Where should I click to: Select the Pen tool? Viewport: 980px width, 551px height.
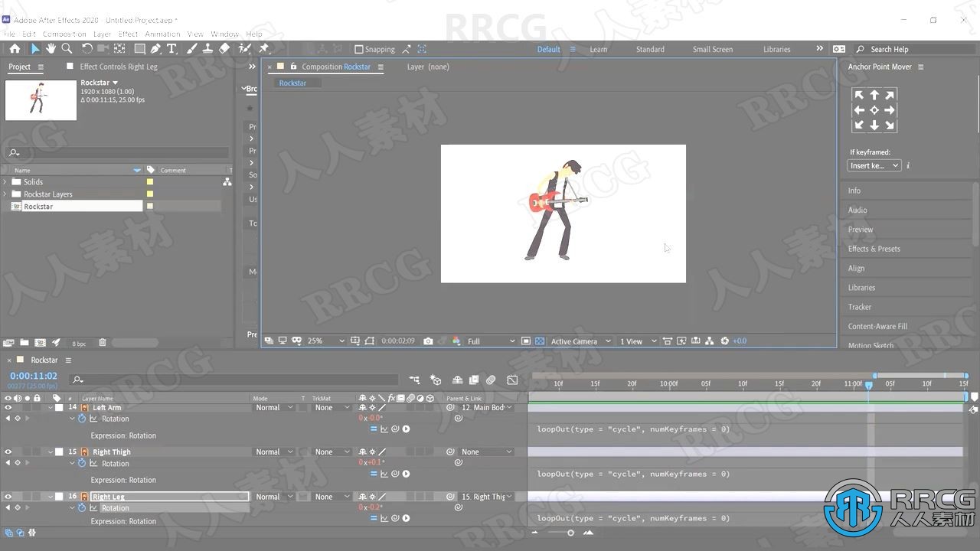click(x=155, y=48)
